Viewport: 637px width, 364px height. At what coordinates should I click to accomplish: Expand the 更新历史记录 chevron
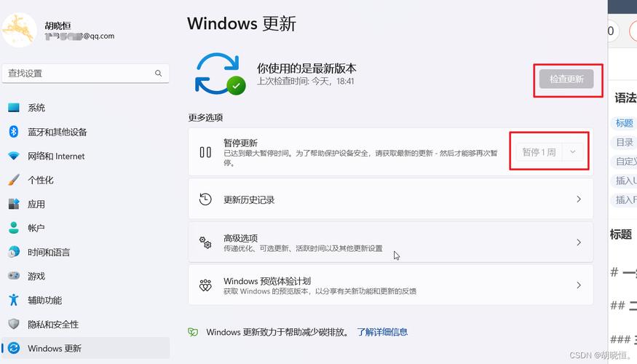pos(579,199)
